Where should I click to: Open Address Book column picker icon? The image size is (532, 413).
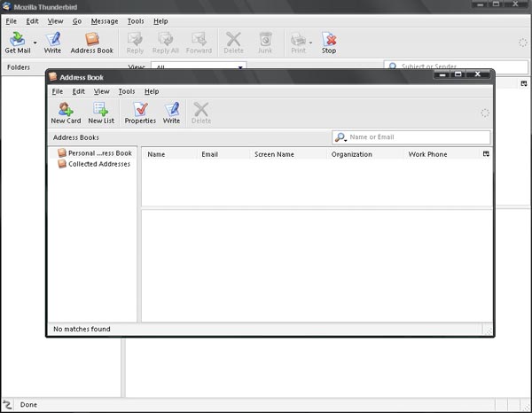[486, 154]
